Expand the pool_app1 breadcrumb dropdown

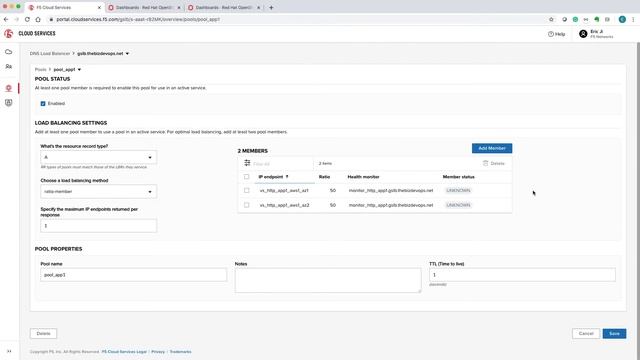pos(79,69)
